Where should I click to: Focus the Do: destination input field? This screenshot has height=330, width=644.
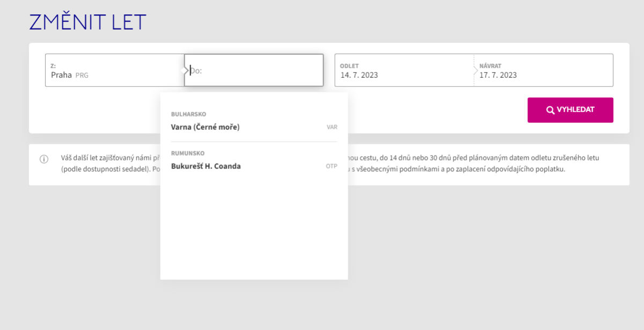pos(255,70)
